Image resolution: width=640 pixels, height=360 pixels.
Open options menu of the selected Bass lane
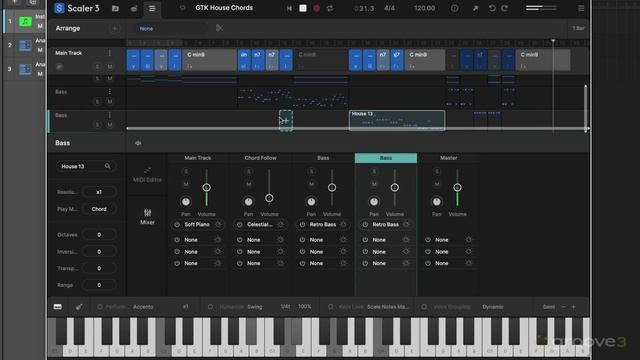click(109, 115)
